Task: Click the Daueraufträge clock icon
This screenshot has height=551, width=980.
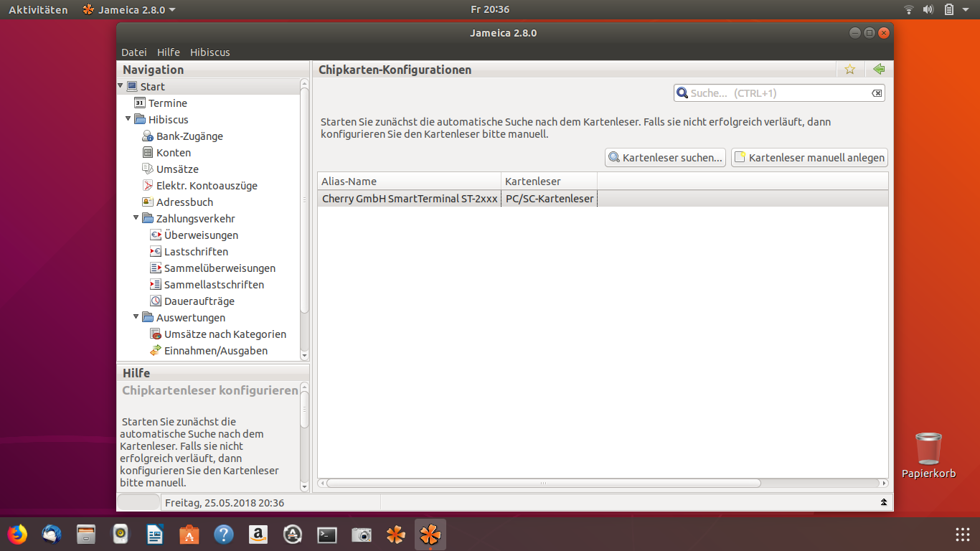Action: pos(156,301)
